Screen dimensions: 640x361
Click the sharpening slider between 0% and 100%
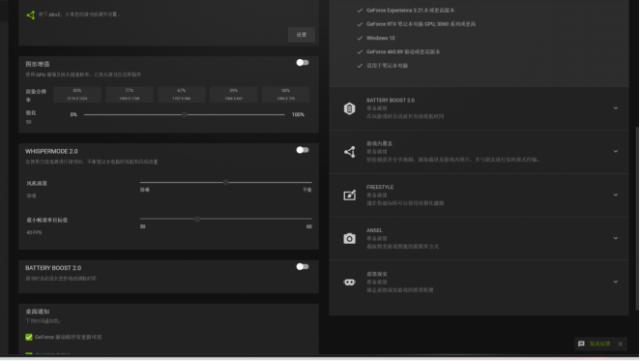pos(184,115)
